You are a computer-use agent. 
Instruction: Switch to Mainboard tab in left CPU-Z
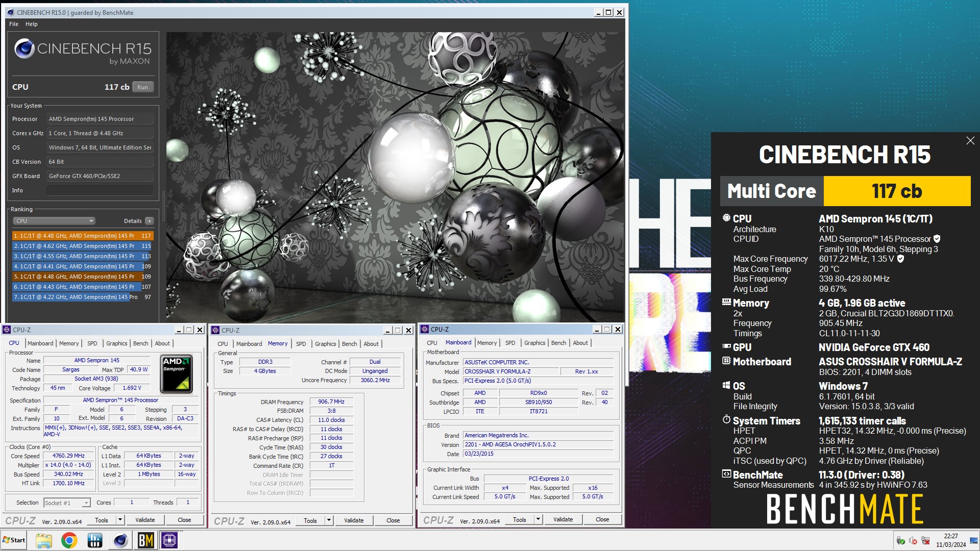tap(40, 343)
